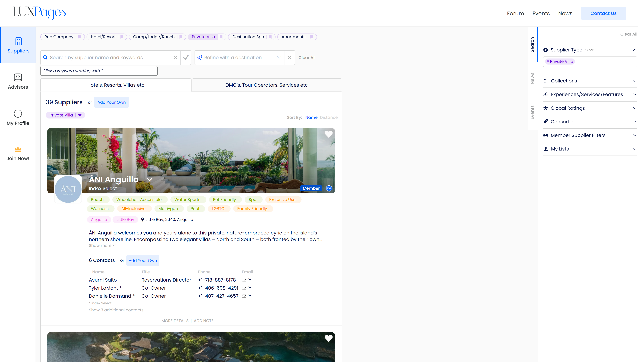The height and width of the screenshot is (362, 644).
Task: Sort suppliers by Distance
Action: [x=329, y=117]
